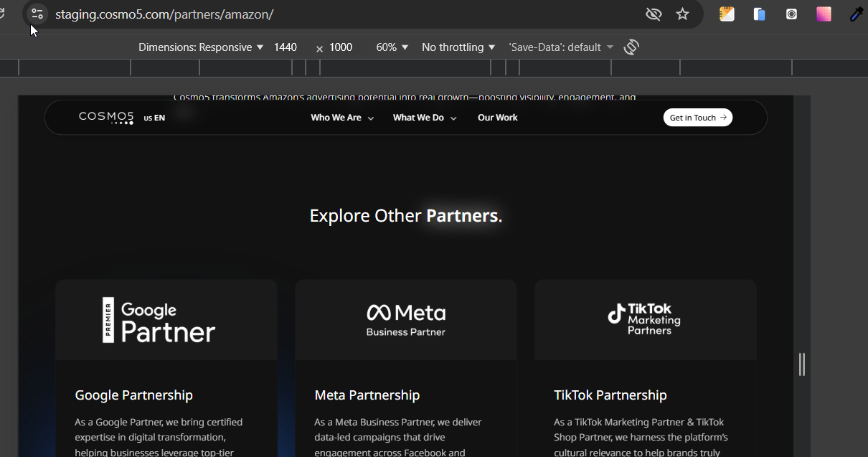Image resolution: width=868 pixels, height=457 pixels.
Task: Click the Google Partnership heading
Action: [x=134, y=395]
